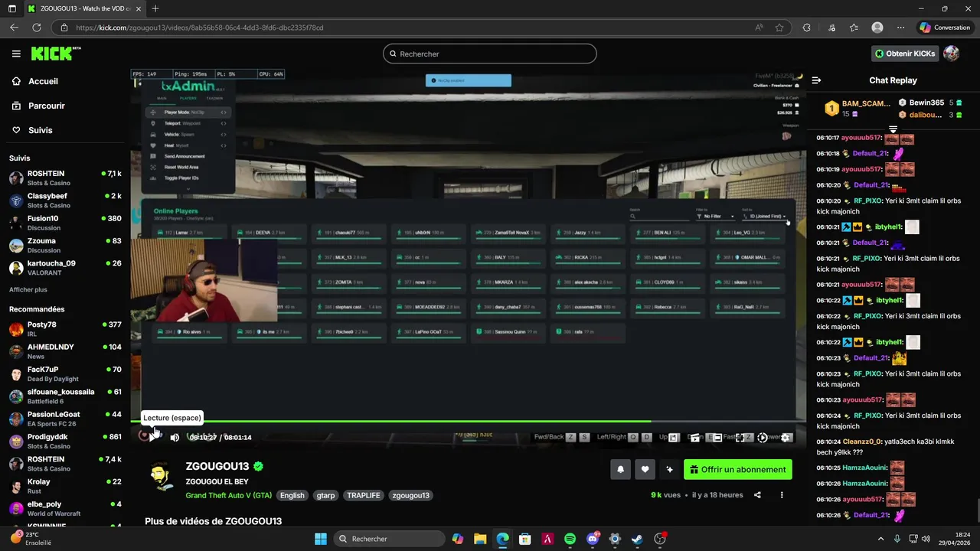This screenshot has width=980, height=551.
Task: Open Steam from the taskbar
Action: click(637, 539)
